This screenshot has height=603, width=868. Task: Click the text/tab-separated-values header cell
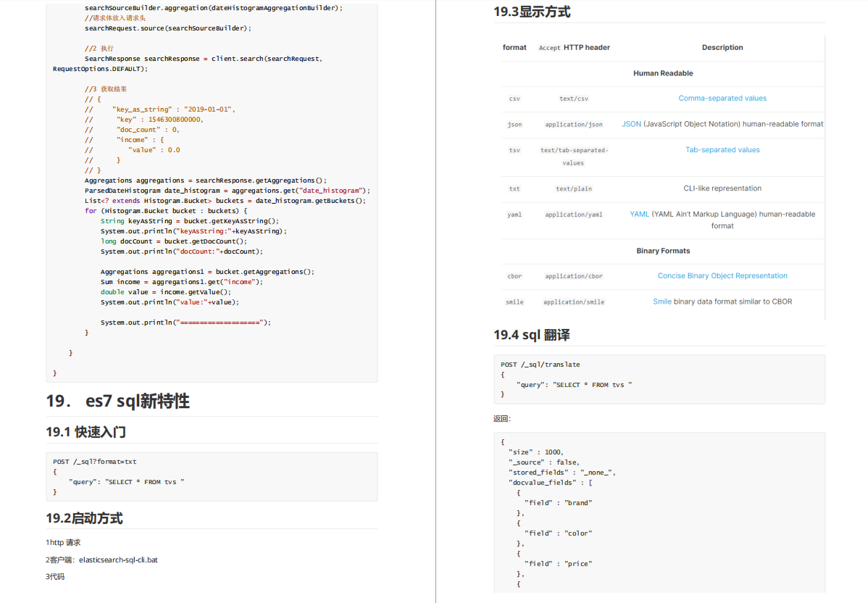pyautogui.click(x=574, y=156)
